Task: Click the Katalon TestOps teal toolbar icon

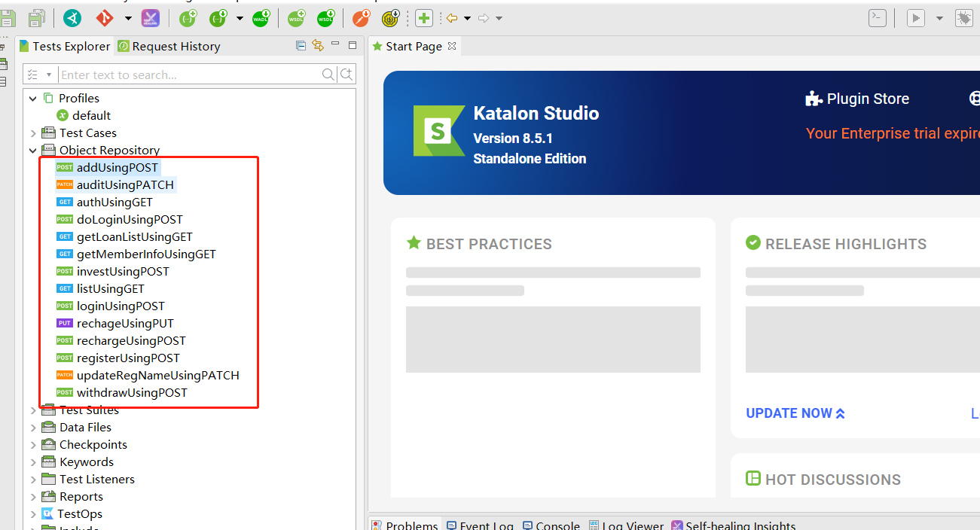Action: pos(72,18)
